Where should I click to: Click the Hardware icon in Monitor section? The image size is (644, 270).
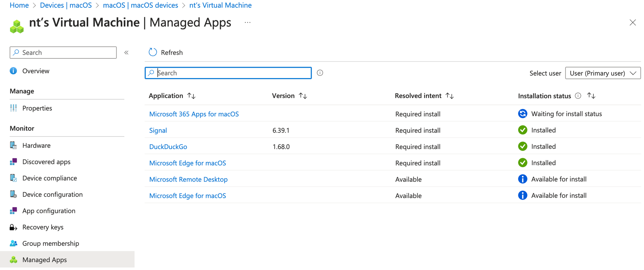(14, 145)
